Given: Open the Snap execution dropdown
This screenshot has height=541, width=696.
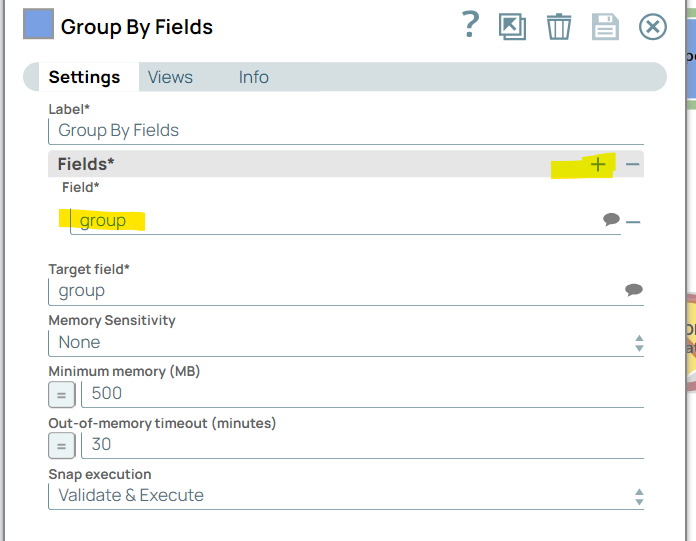Looking at the screenshot, I should [x=345, y=495].
